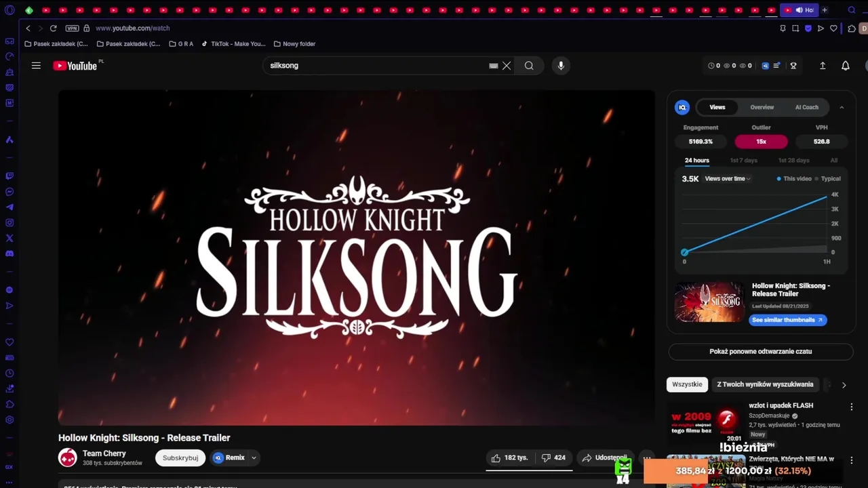This screenshot has height=488, width=868.
Task: Clear the silksong search text
Action: [x=507, y=66]
